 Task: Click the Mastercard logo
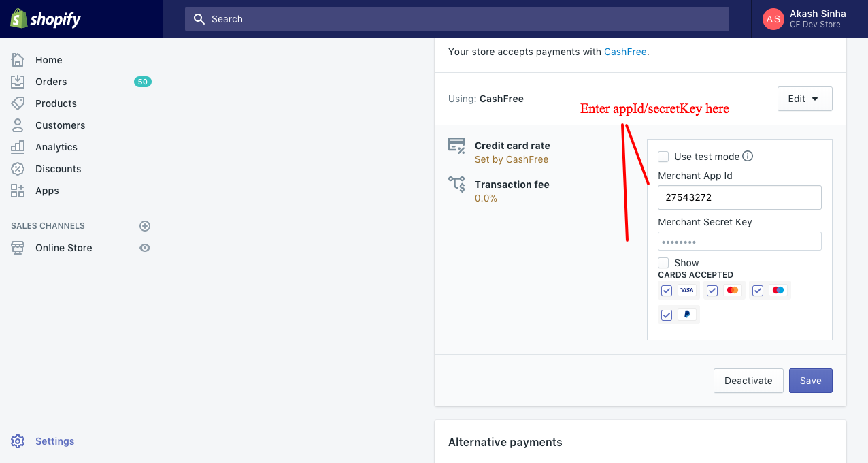coord(733,290)
